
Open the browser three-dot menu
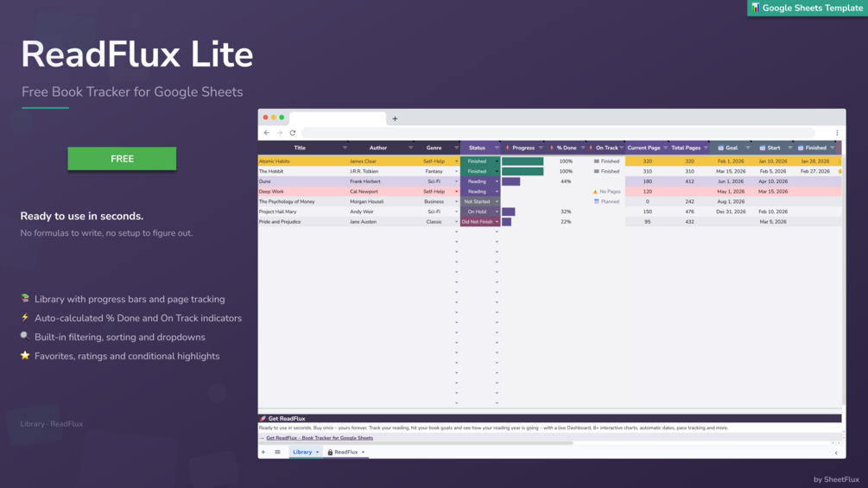pos(837,133)
